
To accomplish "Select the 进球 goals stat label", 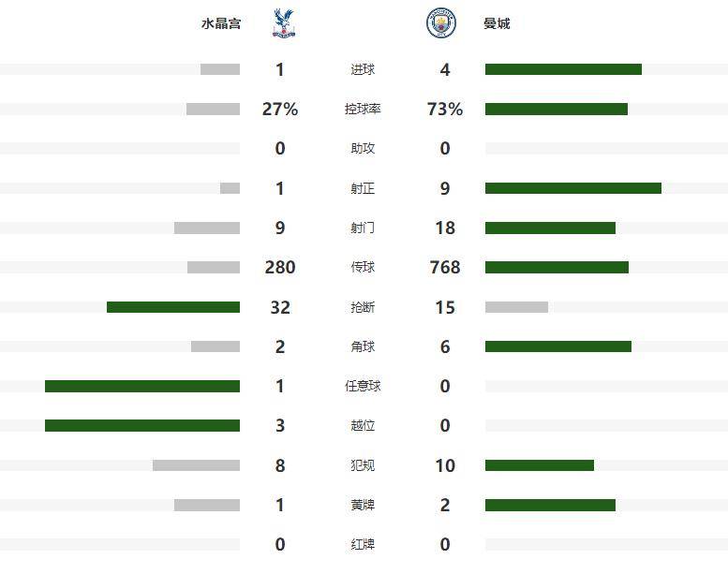I will point(363,69).
